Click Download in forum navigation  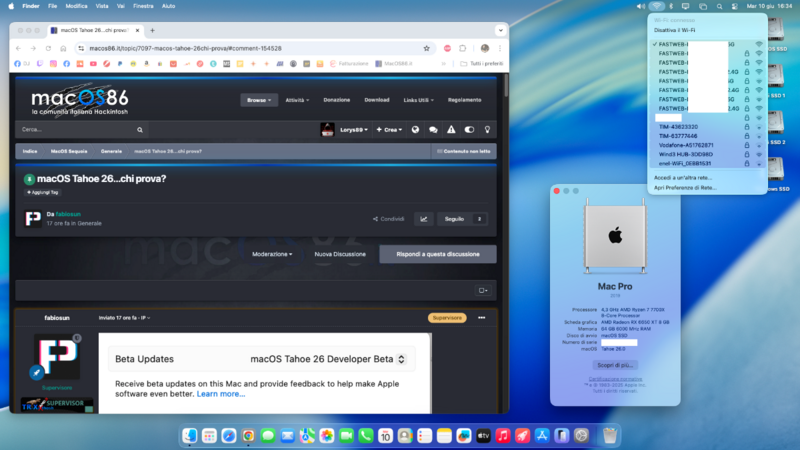[x=377, y=100]
